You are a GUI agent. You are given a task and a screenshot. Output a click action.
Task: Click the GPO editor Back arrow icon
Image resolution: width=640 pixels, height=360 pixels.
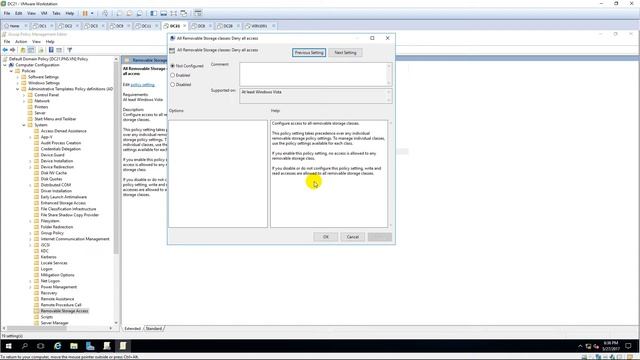tap(5, 50)
